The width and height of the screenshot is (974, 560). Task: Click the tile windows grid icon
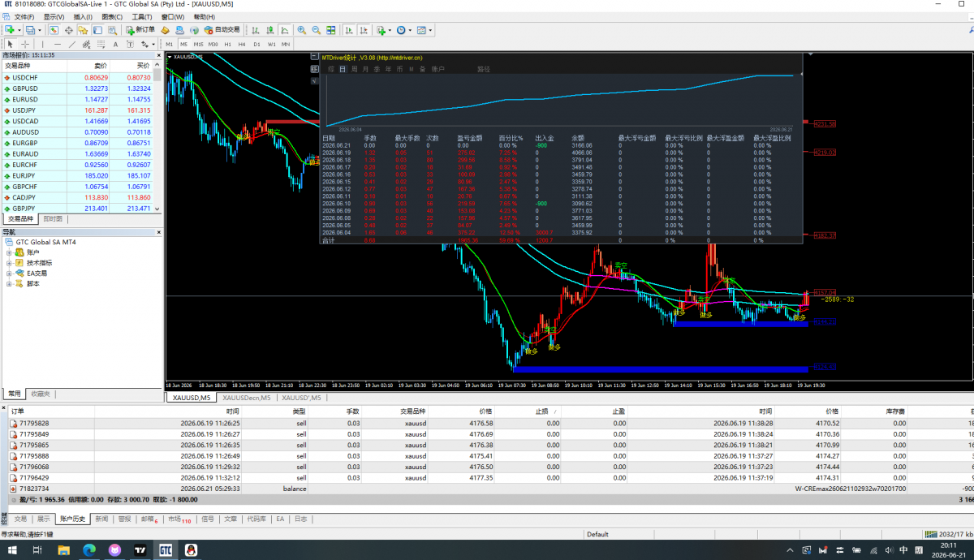330,30
